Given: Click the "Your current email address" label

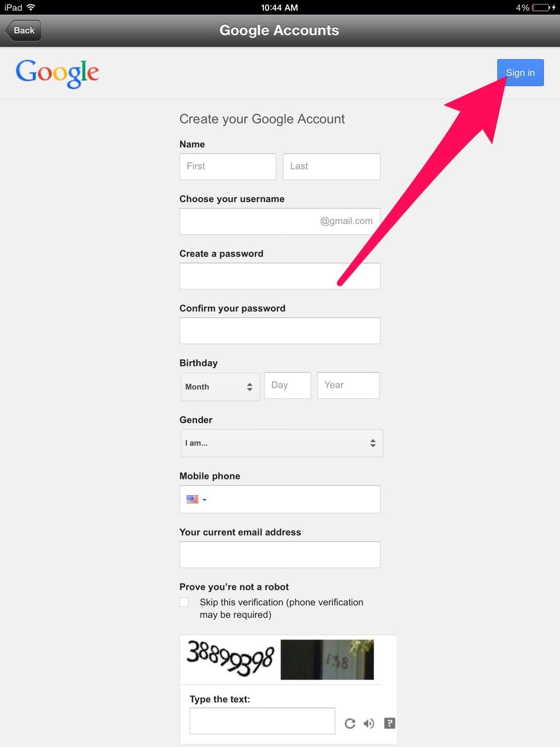Looking at the screenshot, I should tap(240, 532).
